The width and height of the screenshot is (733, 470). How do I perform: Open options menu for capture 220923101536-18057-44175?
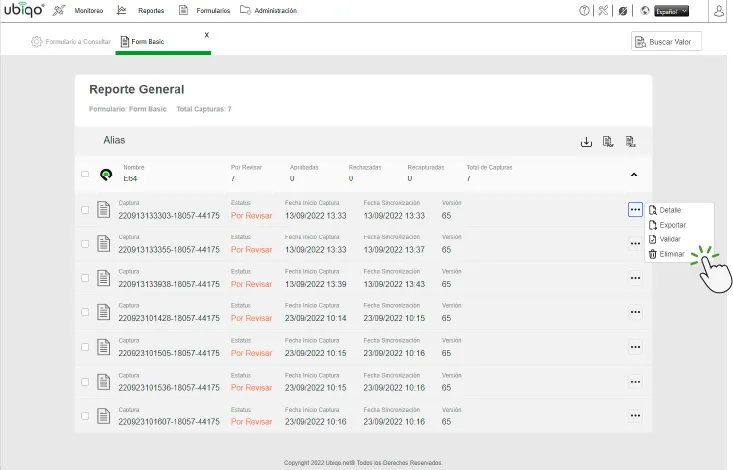pos(635,382)
